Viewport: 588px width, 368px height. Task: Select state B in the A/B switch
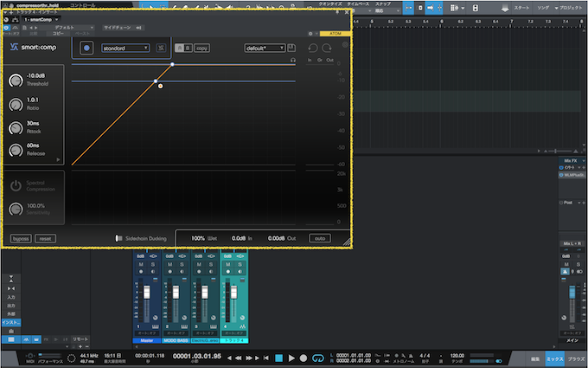(188, 48)
